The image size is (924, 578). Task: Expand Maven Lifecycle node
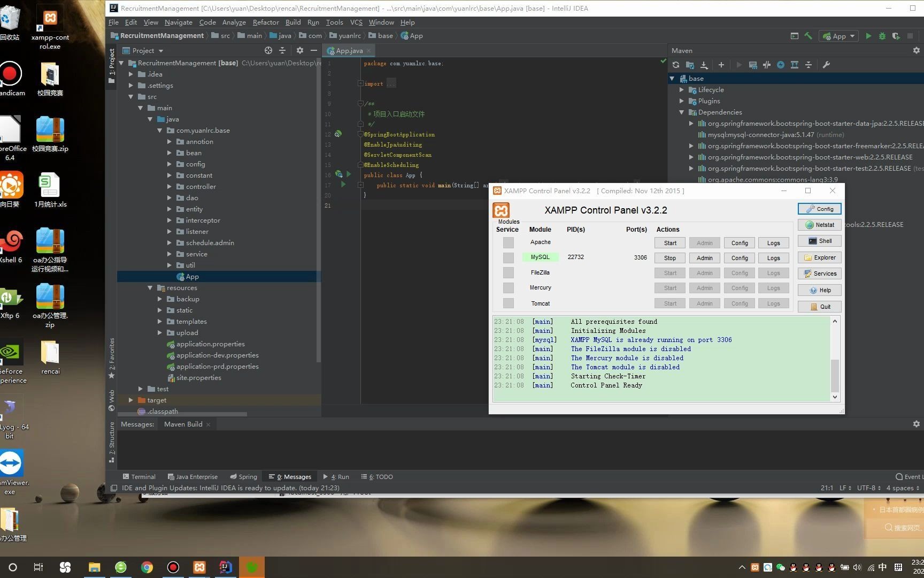click(x=682, y=89)
